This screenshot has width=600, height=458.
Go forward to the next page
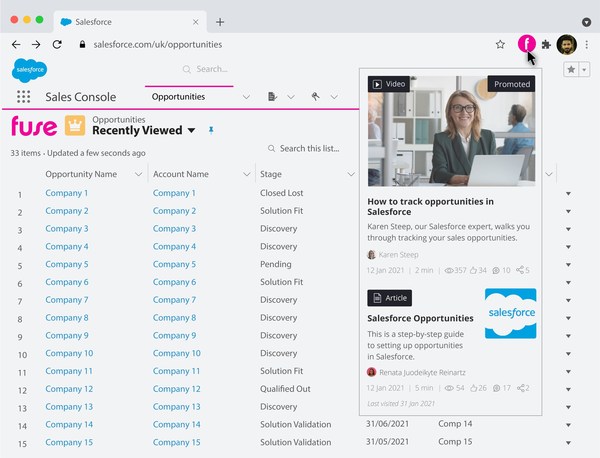(36, 44)
